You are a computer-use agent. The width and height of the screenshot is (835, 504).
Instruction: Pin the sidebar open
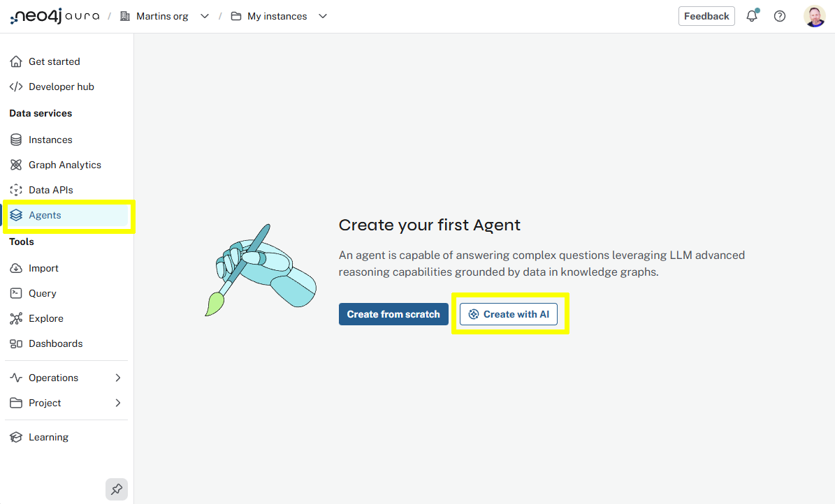pyautogui.click(x=117, y=489)
